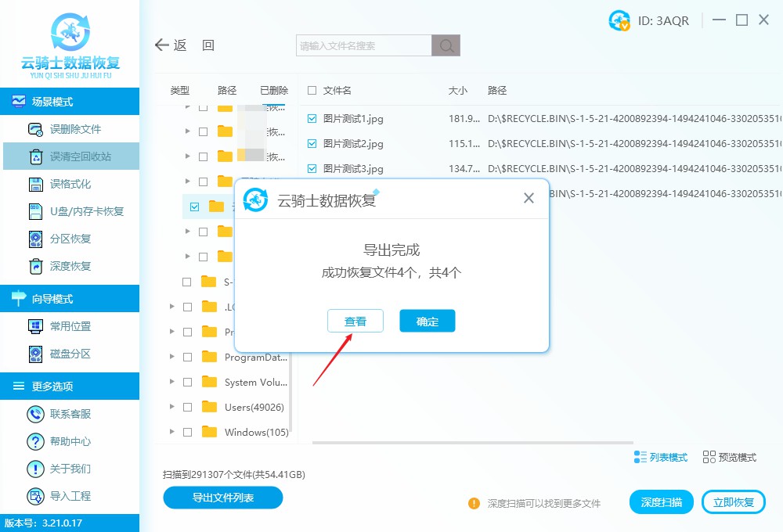The width and height of the screenshot is (783, 532).
Task: Switch to the 已删除 tab
Action: click(x=274, y=90)
